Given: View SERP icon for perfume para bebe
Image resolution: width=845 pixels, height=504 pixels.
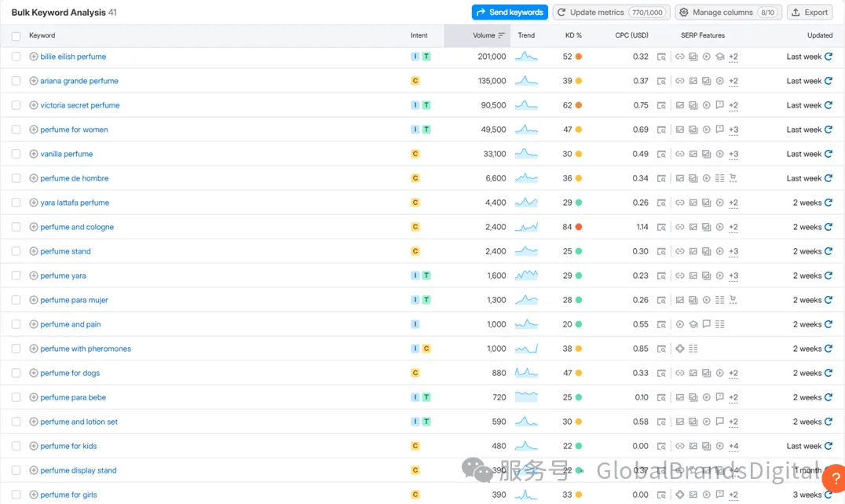Looking at the screenshot, I should tap(661, 397).
